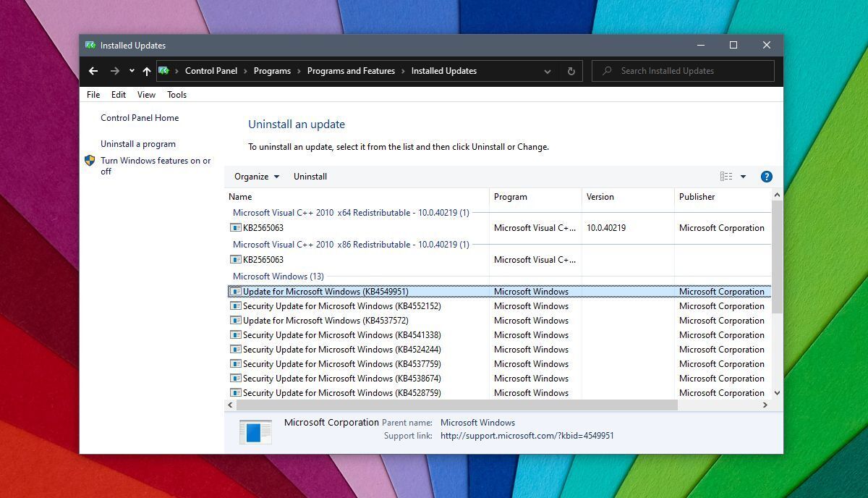This screenshot has width=868, height=498.
Task: Open more view options dropdown arrow
Action: 743,177
